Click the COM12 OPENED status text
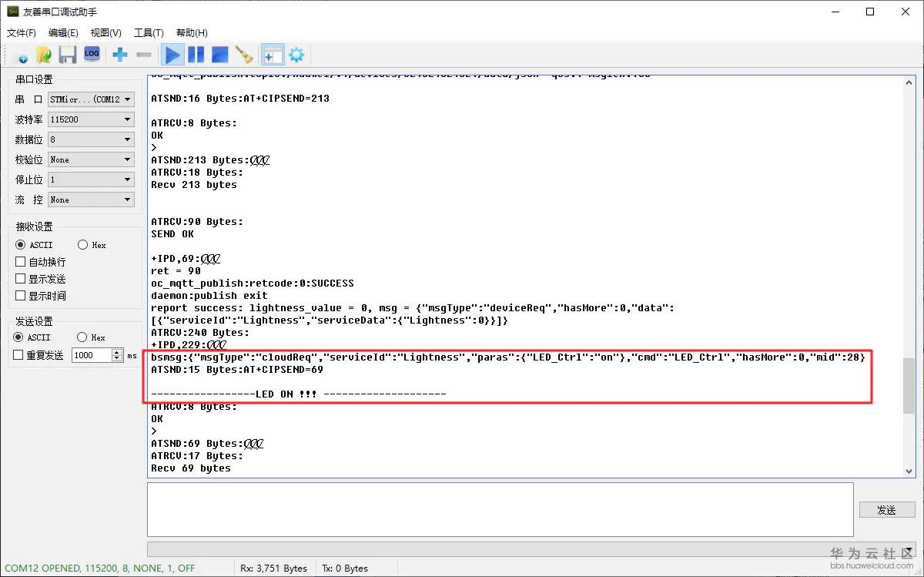 [100, 569]
